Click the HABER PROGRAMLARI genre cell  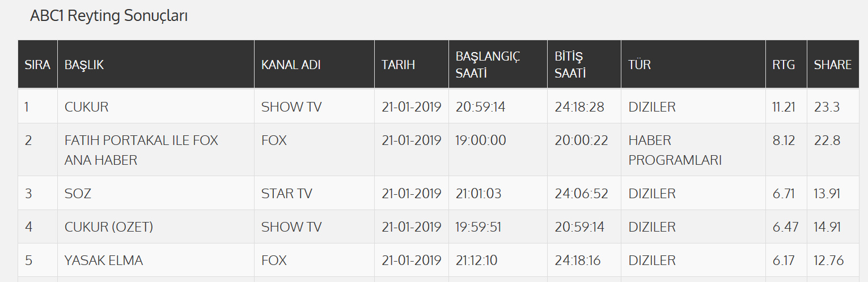675,150
